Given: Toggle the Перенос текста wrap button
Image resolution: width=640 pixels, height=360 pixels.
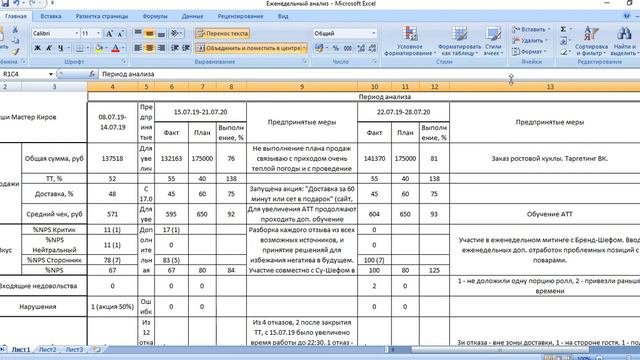Looking at the screenshot, I should point(222,33).
